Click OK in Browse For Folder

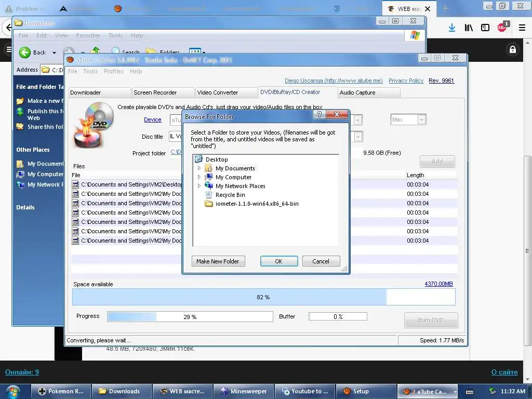[x=279, y=261]
